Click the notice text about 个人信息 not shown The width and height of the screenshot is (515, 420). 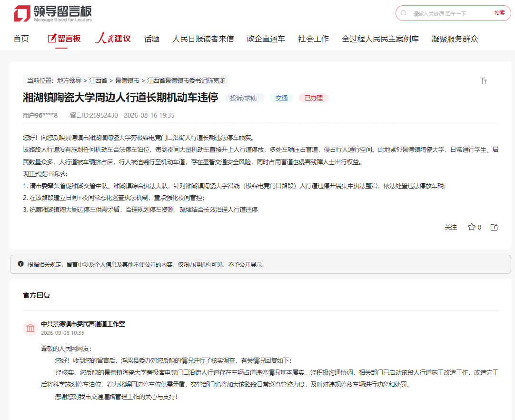[x=146, y=265]
